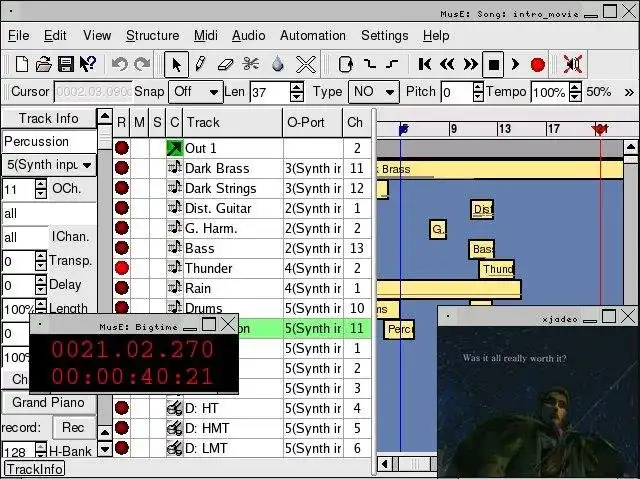Click the D: HT drum track icon

coord(175,408)
